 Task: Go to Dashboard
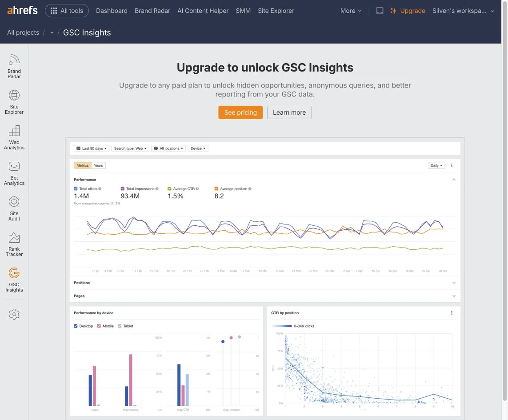tap(112, 11)
